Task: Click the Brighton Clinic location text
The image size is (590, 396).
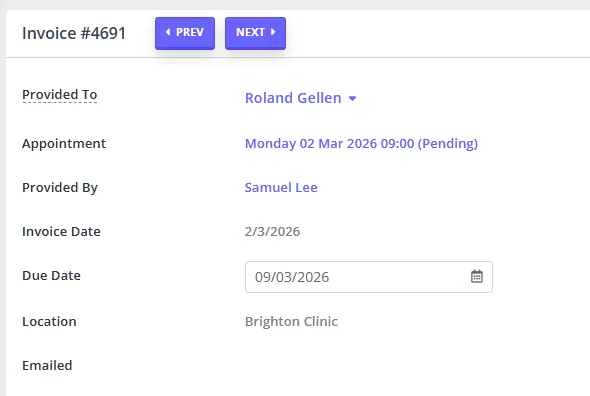Action: 291,321
